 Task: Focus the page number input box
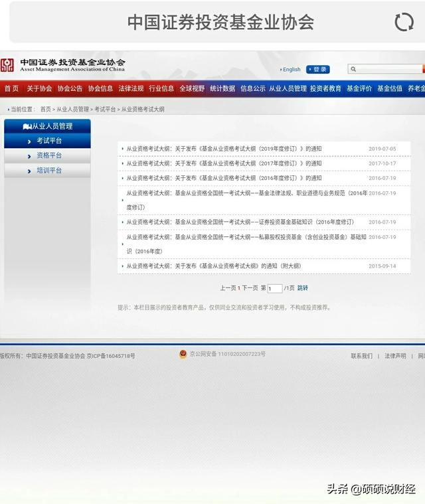coord(275,288)
